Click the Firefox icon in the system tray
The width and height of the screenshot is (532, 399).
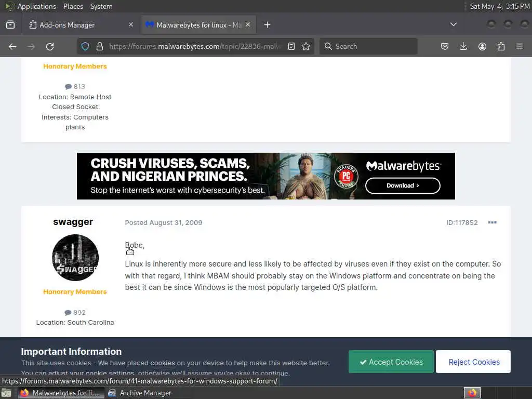[x=472, y=393]
